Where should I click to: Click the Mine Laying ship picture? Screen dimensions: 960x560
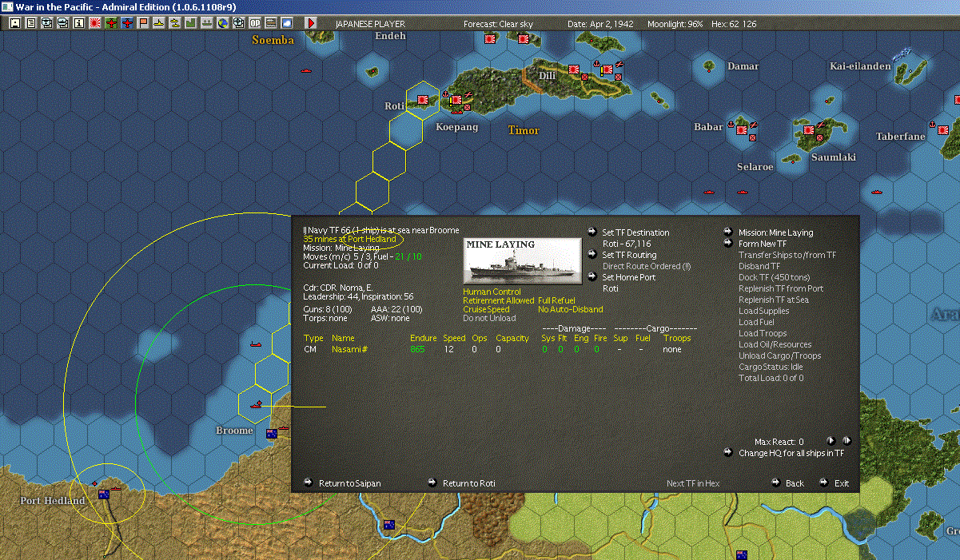(523, 260)
